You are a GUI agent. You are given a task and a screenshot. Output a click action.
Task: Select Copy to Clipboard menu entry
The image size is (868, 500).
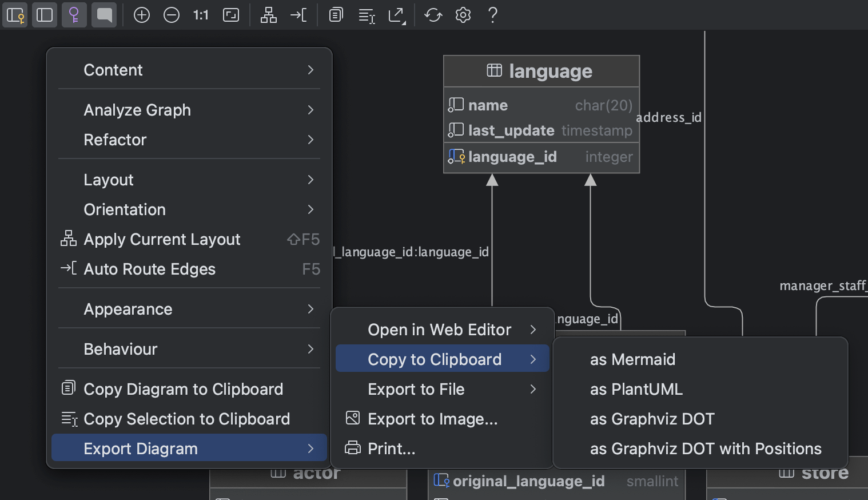[x=435, y=359]
